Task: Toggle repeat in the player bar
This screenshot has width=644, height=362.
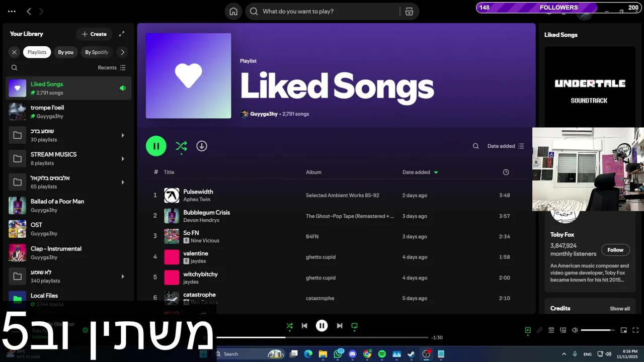Action: click(354, 326)
